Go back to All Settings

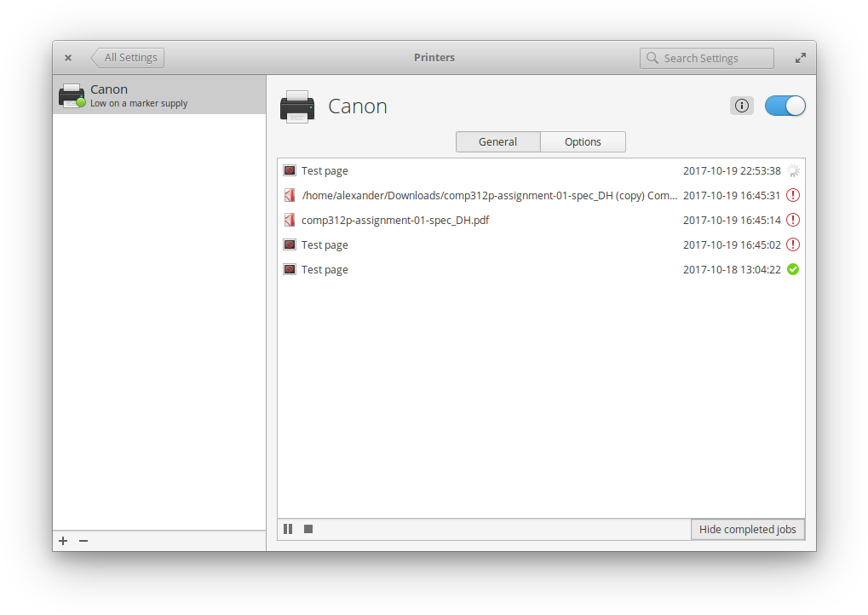pyautogui.click(x=128, y=58)
